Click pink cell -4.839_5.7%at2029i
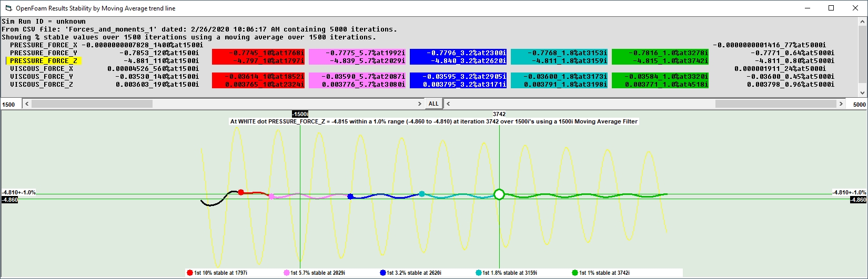The width and height of the screenshot is (868, 279). click(x=357, y=61)
